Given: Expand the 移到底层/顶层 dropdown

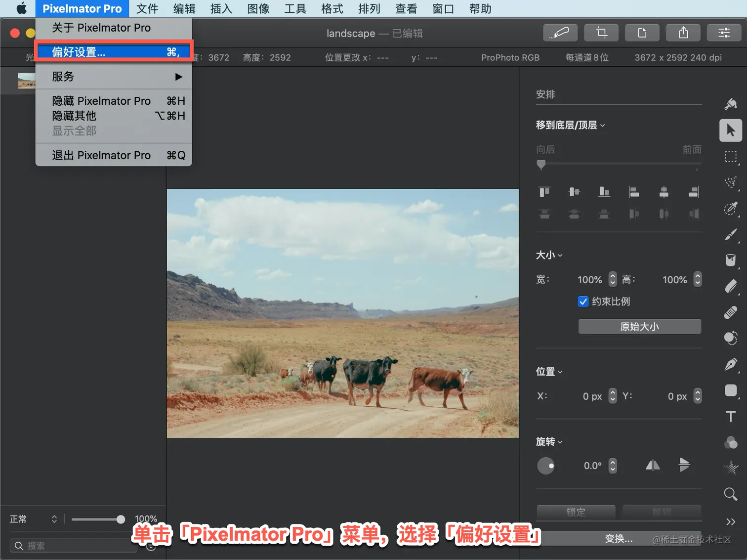Looking at the screenshot, I should (571, 125).
